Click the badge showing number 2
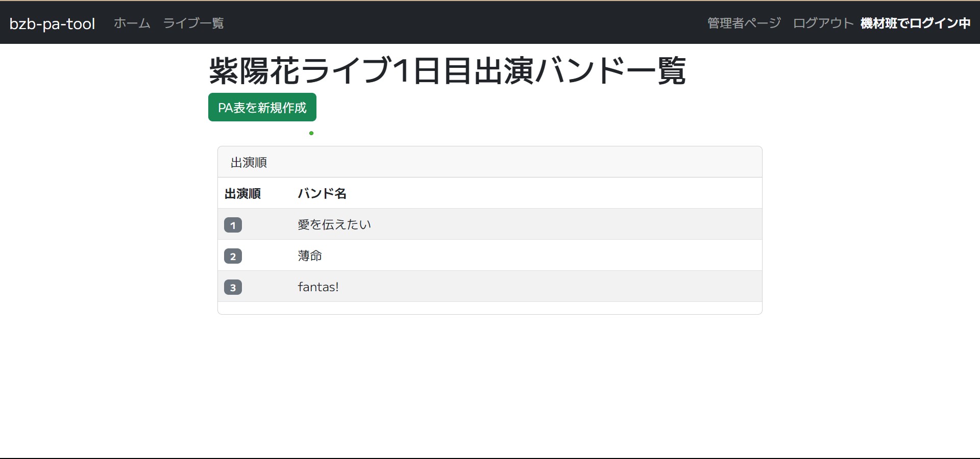The width and height of the screenshot is (980, 459). tap(233, 256)
